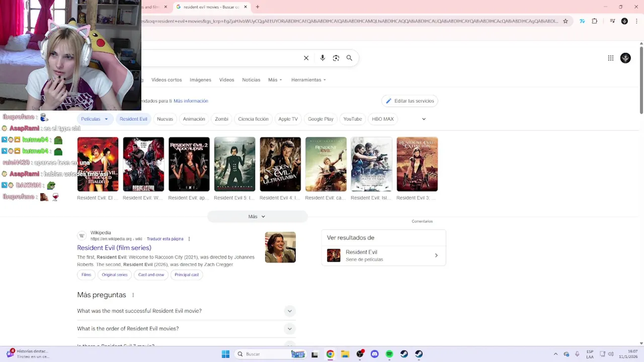
Task: Toggle the Zombi filter chip
Action: (x=221, y=119)
